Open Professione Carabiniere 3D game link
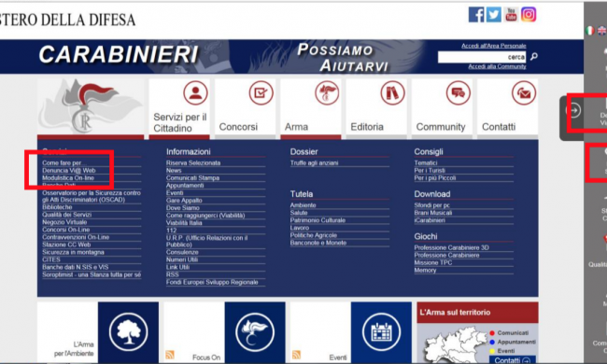Screen dimensions: 607x364 tap(451, 247)
